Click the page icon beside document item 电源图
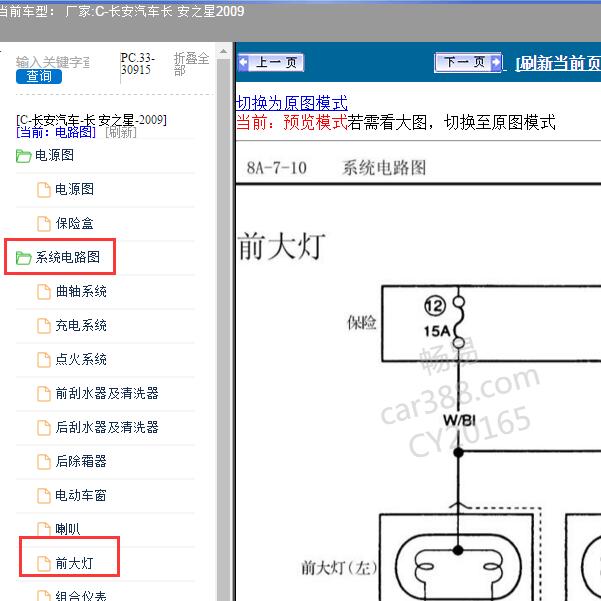The width and height of the screenshot is (601, 601). pyautogui.click(x=44, y=190)
